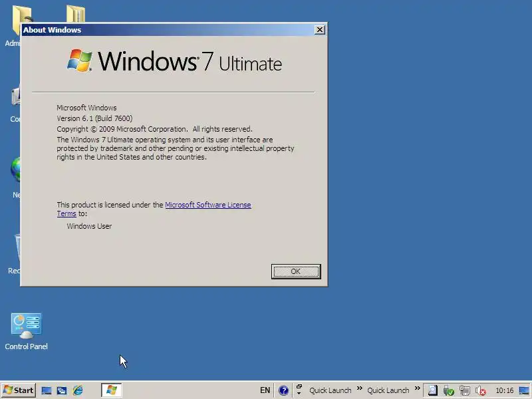
Task: Open language bar Help question mark icon
Action: point(283,390)
